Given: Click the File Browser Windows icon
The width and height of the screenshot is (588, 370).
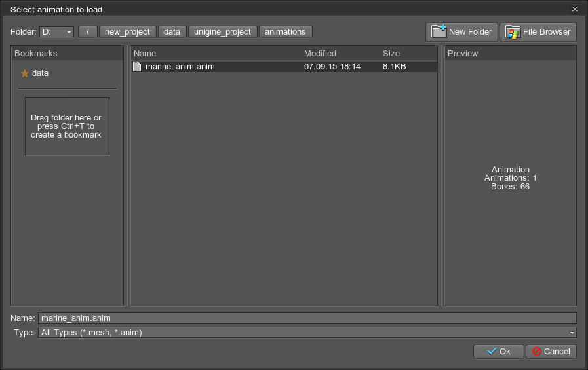Looking at the screenshot, I should (x=513, y=31).
